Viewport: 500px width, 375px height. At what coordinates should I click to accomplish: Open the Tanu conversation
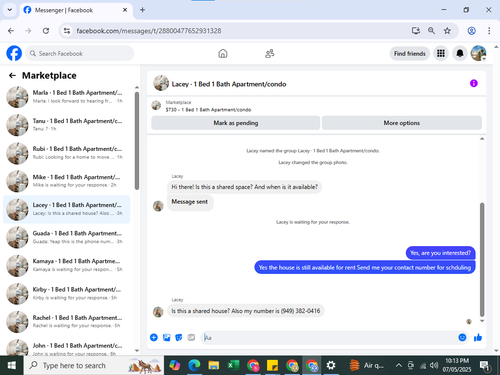[67, 125]
